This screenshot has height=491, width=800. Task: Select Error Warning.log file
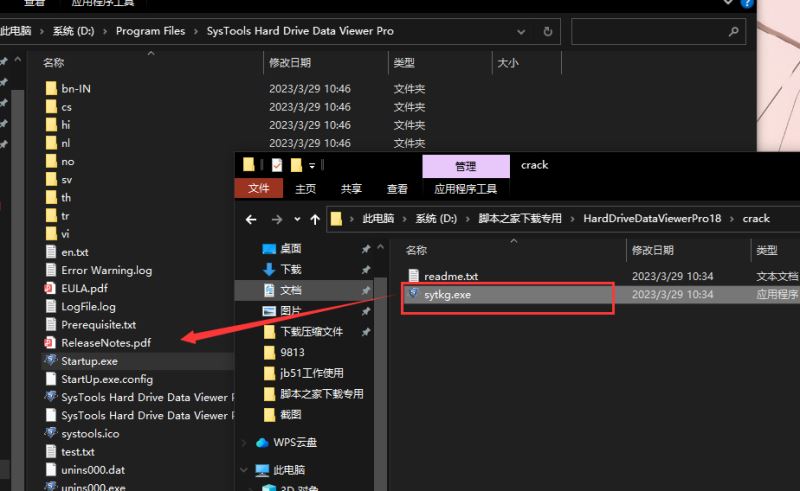[x=106, y=271]
